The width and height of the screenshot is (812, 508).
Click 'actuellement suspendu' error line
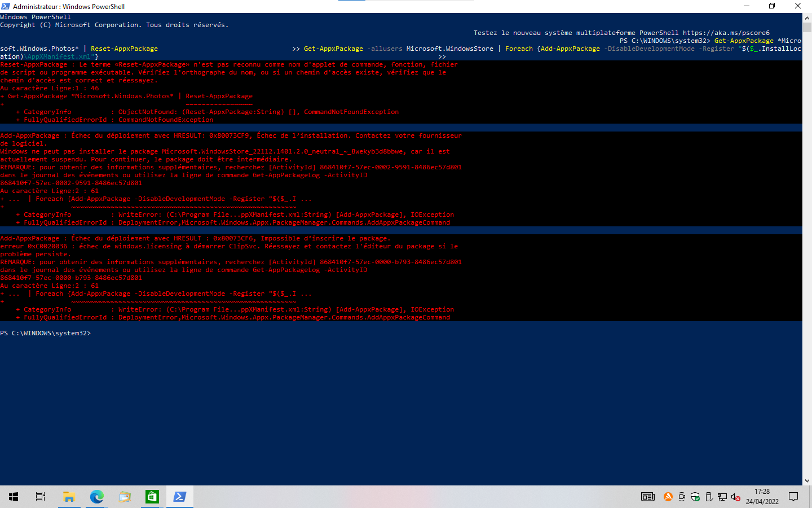pos(146,159)
